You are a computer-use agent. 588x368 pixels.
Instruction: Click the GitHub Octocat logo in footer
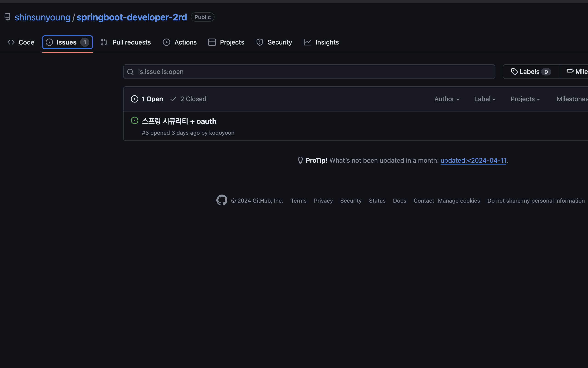point(222,200)
